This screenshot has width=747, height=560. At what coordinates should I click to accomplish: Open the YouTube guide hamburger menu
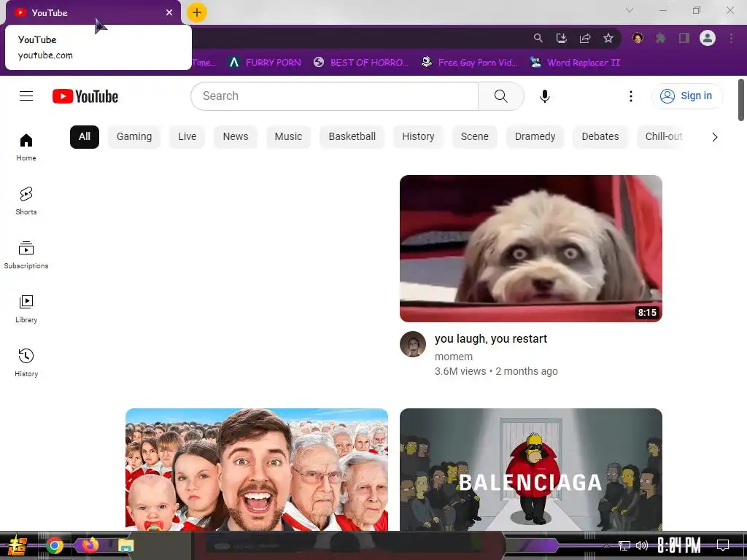pyautogui.click(x=26, y=96)
